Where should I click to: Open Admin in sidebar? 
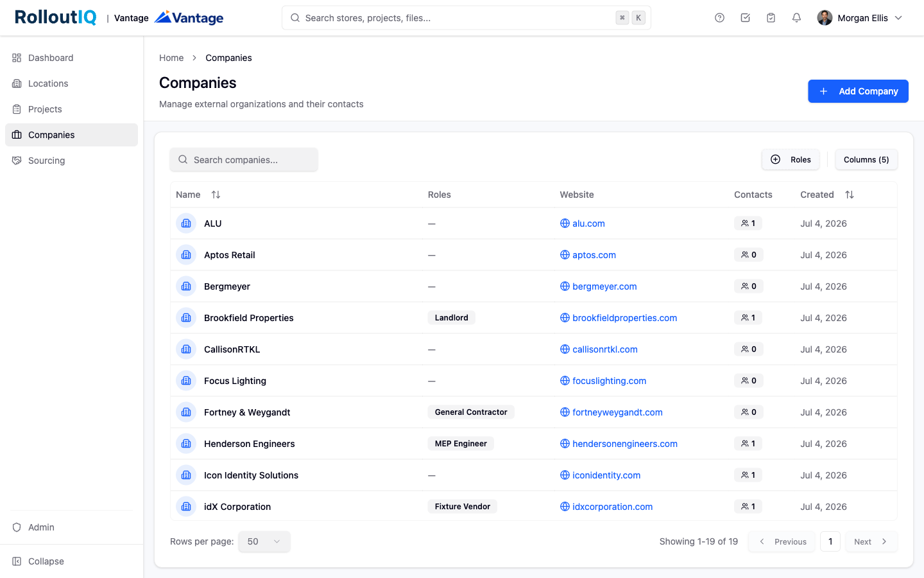click(71, 527)
